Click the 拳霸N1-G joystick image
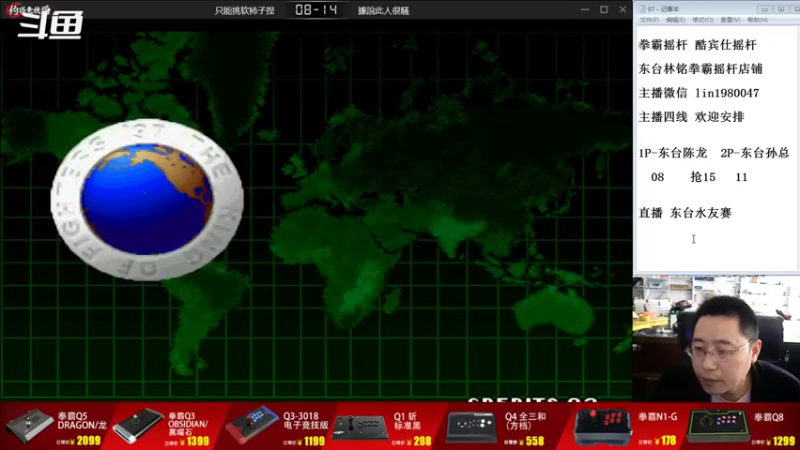Screen dimensions: 800x450 coord(602,426)
